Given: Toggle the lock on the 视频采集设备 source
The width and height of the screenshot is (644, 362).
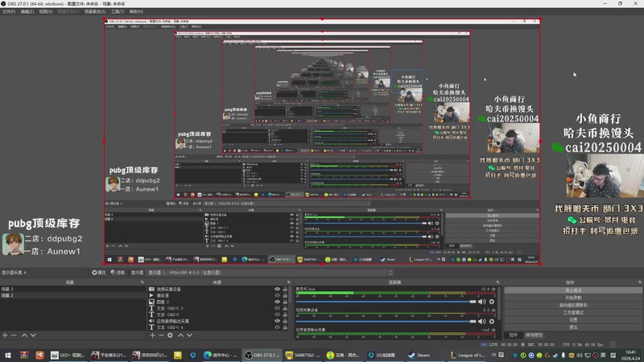Looking at the screenshot, I should [x=285, y=289].
